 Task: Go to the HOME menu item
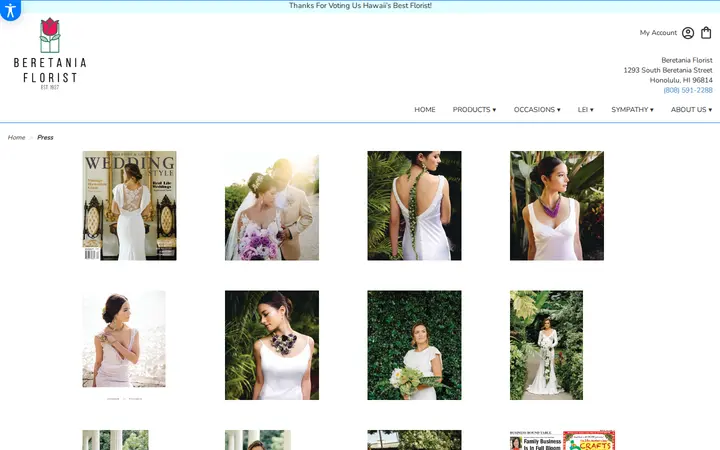tap(424, 109)
